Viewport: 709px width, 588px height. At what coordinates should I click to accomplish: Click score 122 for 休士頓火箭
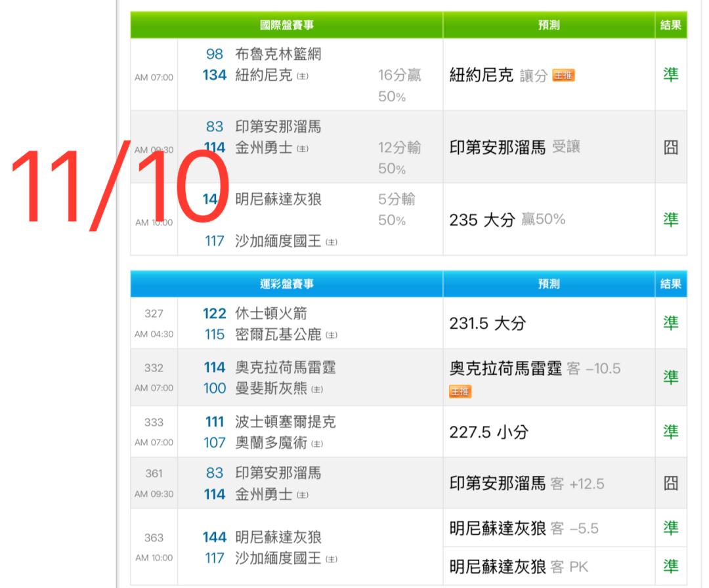point(214,313)
